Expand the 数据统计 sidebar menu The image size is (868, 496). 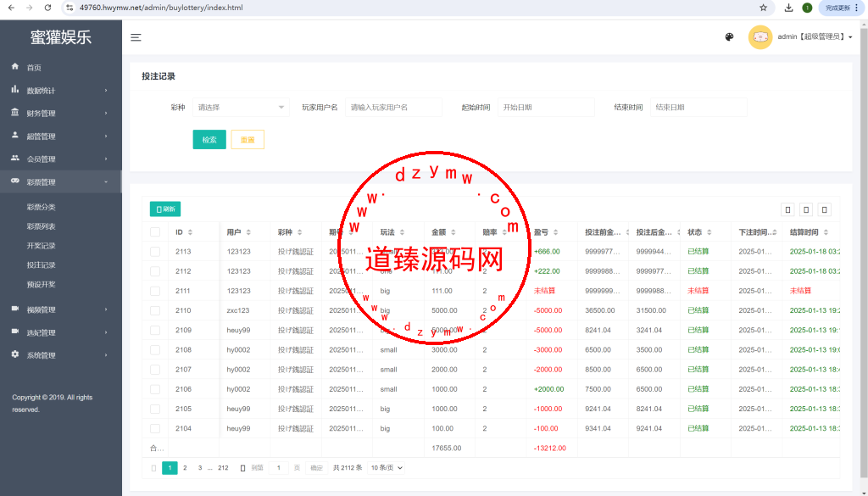tap(61, 90)
